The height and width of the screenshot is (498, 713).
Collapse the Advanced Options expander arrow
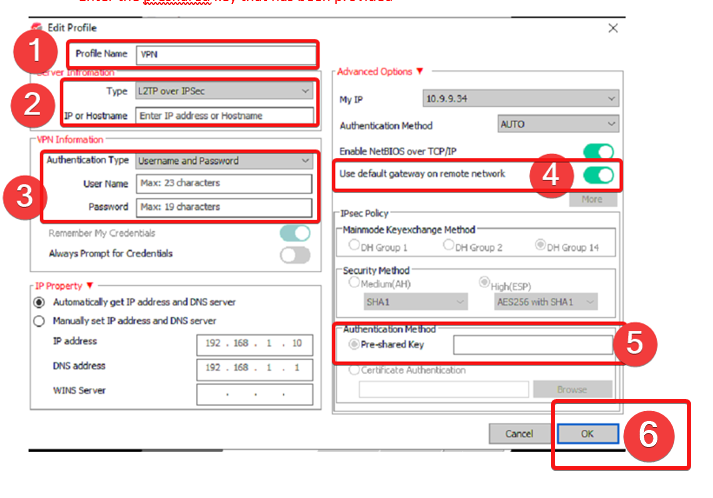[420, 72]
